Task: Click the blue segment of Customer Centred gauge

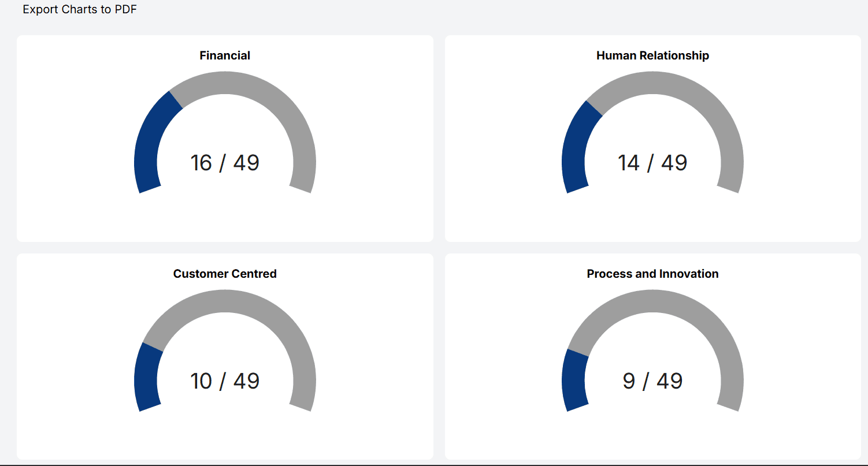Action: [146, 378]
